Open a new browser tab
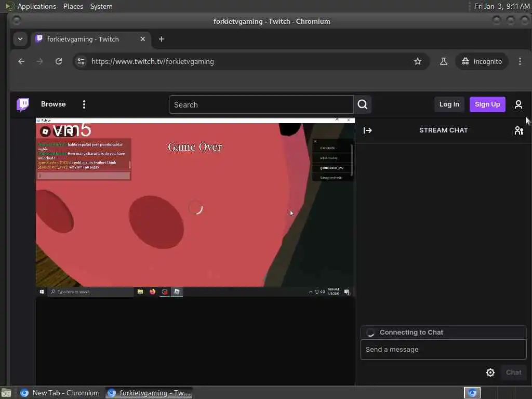The height and width of the screenshot is (399, 532). coord(162,39)
